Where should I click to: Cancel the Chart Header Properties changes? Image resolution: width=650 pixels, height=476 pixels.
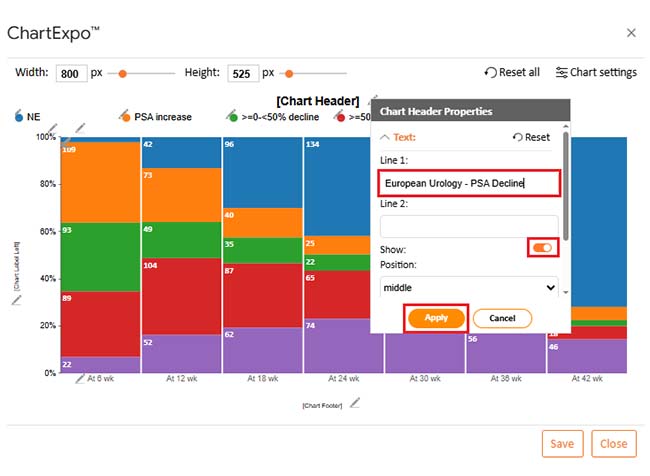point(501,318)
